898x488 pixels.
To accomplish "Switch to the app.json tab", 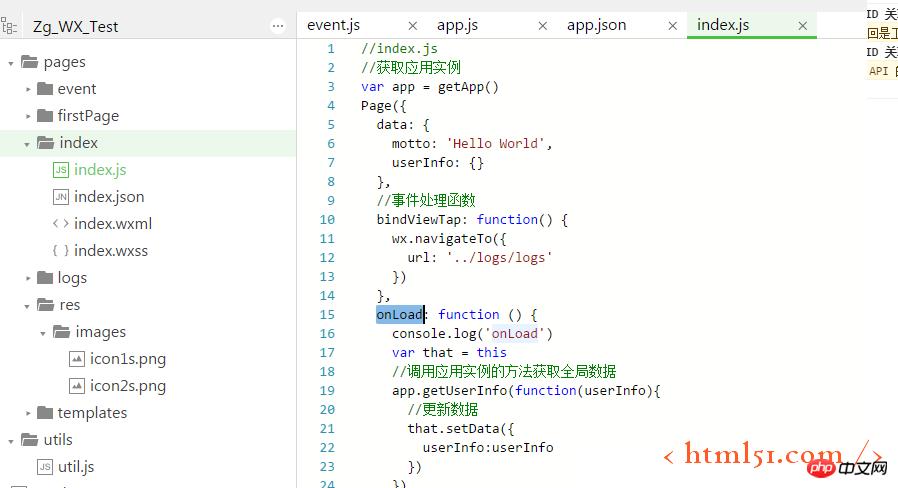I will (596, 25).
